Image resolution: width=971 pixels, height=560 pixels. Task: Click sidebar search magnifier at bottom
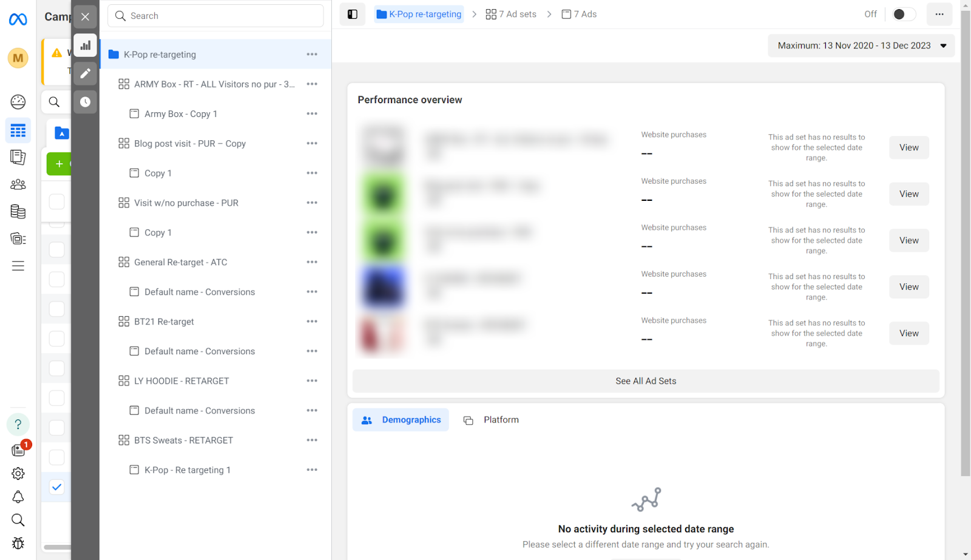[x=18, y=520]
